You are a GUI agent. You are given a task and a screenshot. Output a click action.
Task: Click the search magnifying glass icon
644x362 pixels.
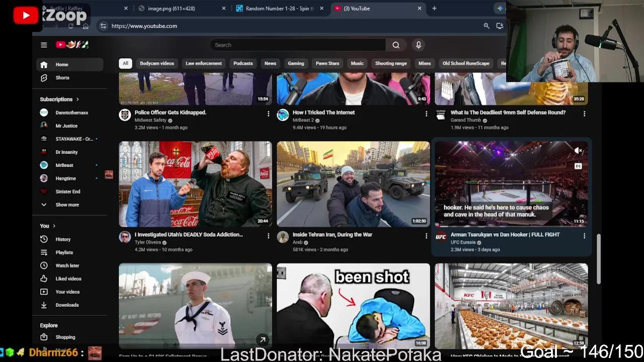(396, 45)
